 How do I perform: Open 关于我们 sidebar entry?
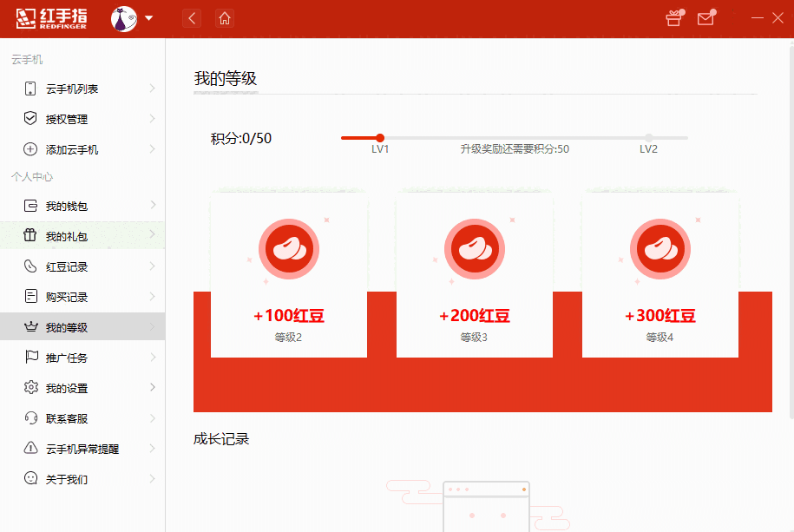pos(82,479)
